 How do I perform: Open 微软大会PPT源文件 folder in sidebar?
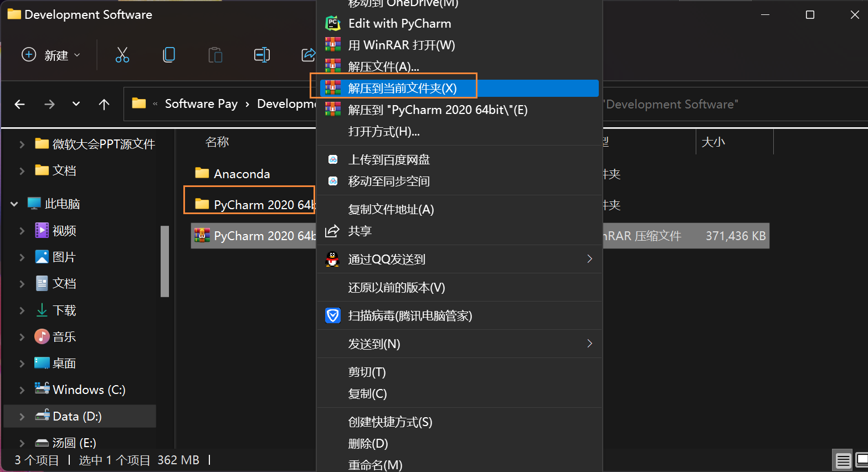[94, 144]
